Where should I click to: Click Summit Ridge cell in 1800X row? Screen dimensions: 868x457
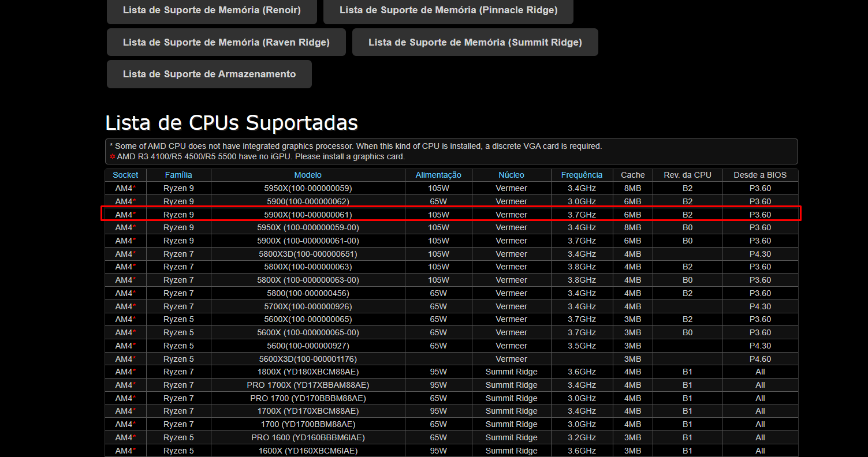(x=511, y=372)
